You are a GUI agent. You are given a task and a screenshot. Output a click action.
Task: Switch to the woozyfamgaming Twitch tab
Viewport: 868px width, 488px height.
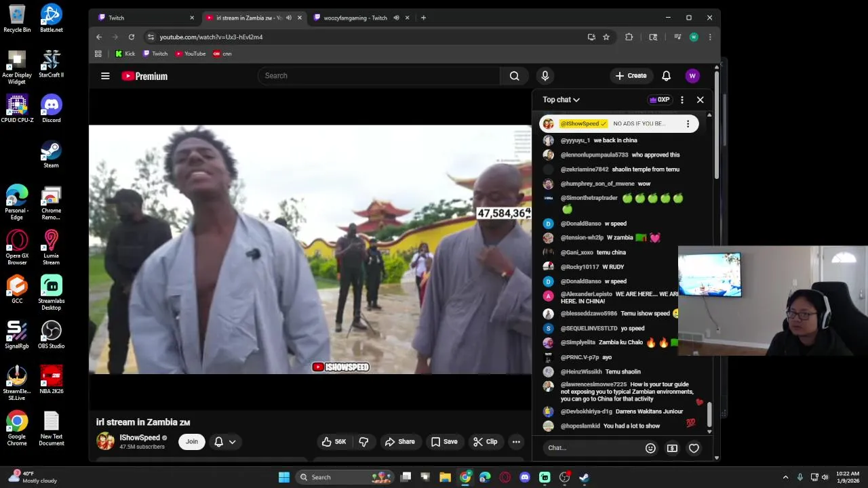(x=361, y=18)
